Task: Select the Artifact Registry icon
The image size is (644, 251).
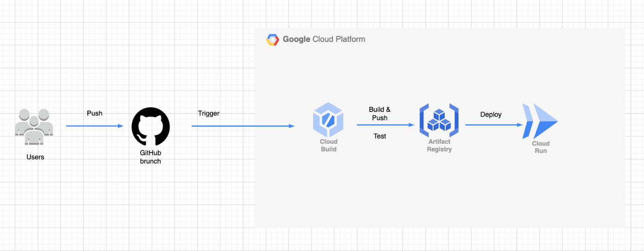Action: 439,121
